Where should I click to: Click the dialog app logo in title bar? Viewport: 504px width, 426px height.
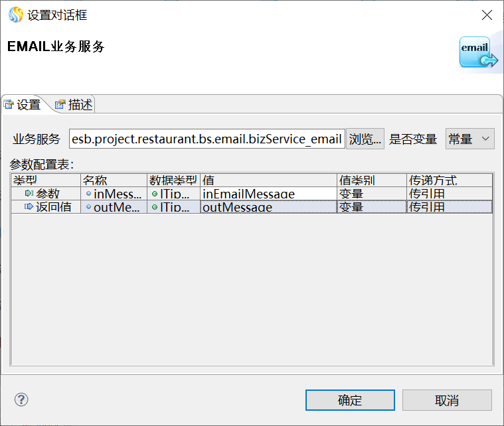pyautogui.click(x=15, y=15)
